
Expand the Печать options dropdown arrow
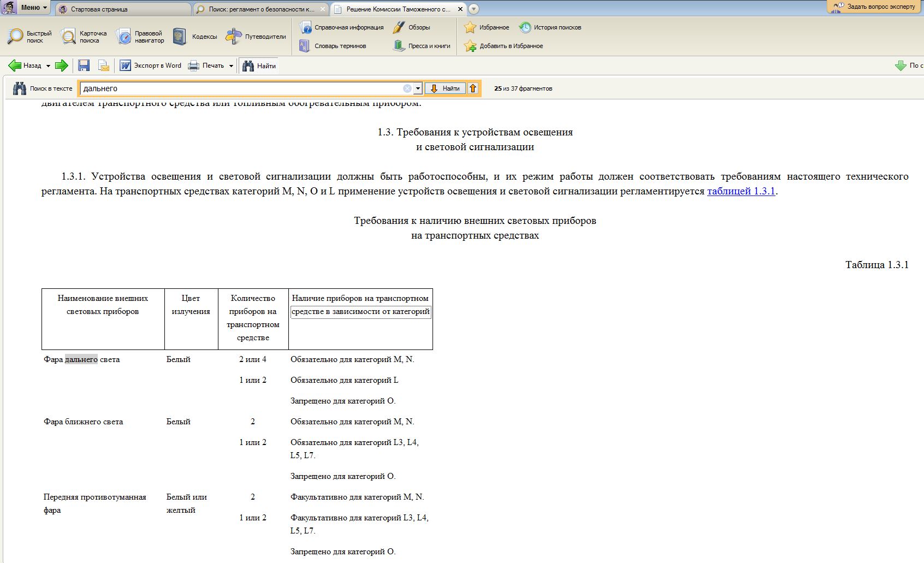[x=231, y=66]
